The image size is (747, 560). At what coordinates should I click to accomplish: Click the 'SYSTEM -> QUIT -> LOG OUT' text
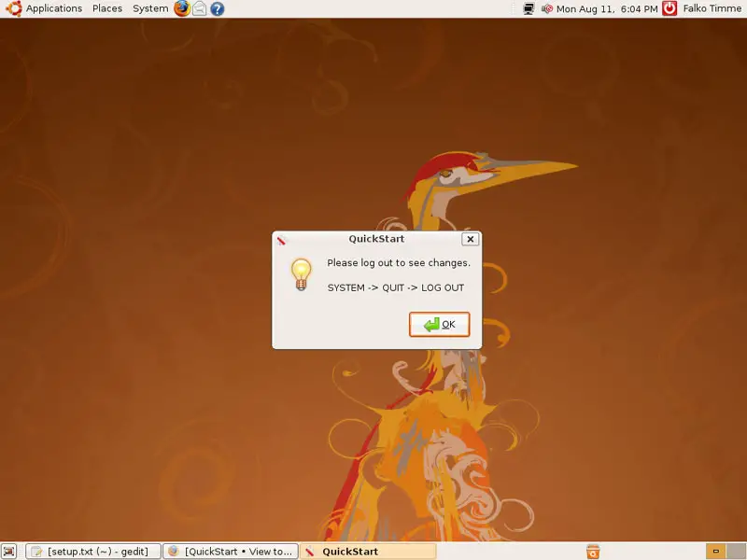(395, 287)
